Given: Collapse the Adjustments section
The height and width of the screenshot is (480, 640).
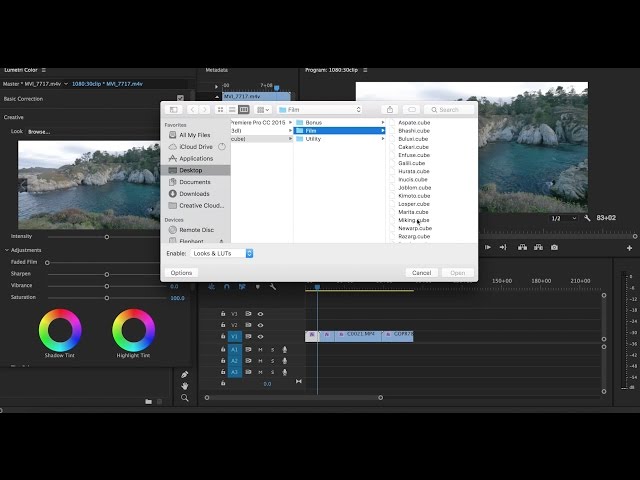Looking at the screenshot, I should pos(7,250).
